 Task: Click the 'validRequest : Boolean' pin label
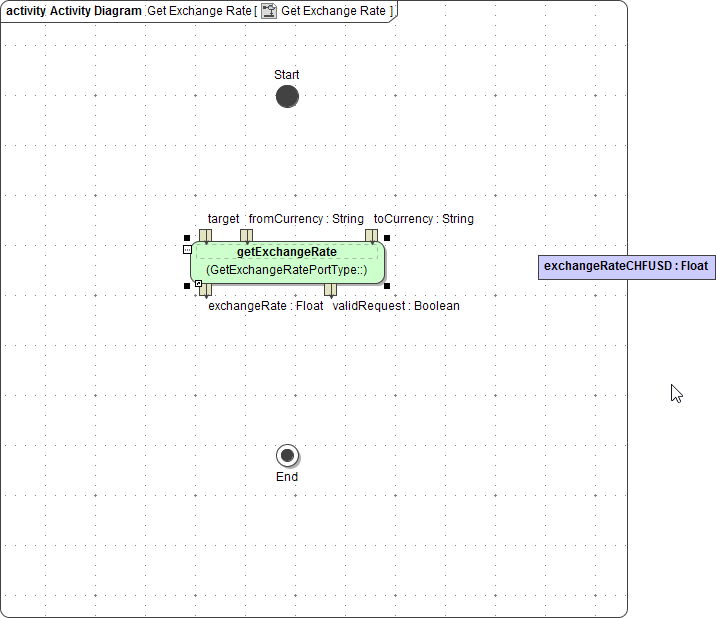396,306
